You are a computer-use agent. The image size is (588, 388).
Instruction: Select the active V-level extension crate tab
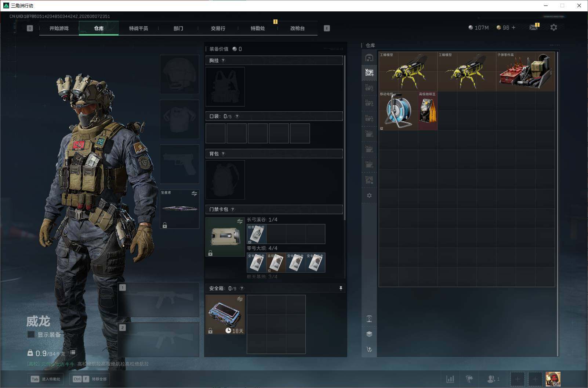click(x=369, y=72)
